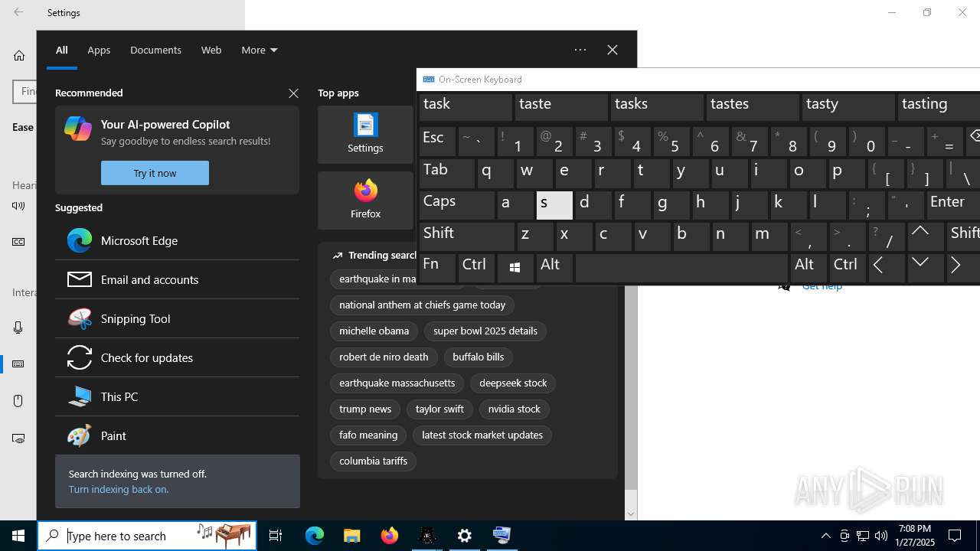Close the search panel
The height and width of the screenshot is (551, 980).
[612, 50]
